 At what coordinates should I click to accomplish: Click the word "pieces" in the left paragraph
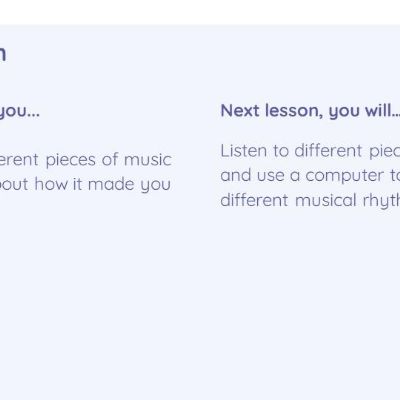[x=70, y=160]
